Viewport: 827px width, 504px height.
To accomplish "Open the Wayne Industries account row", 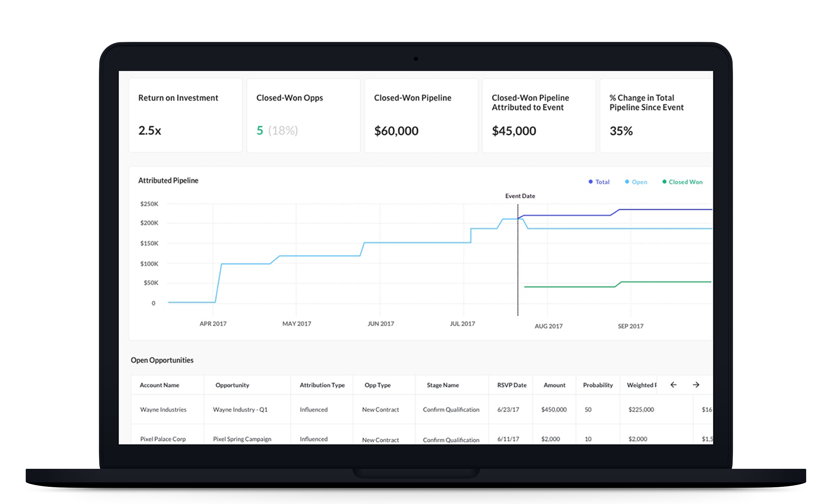I will click(163, 409).
